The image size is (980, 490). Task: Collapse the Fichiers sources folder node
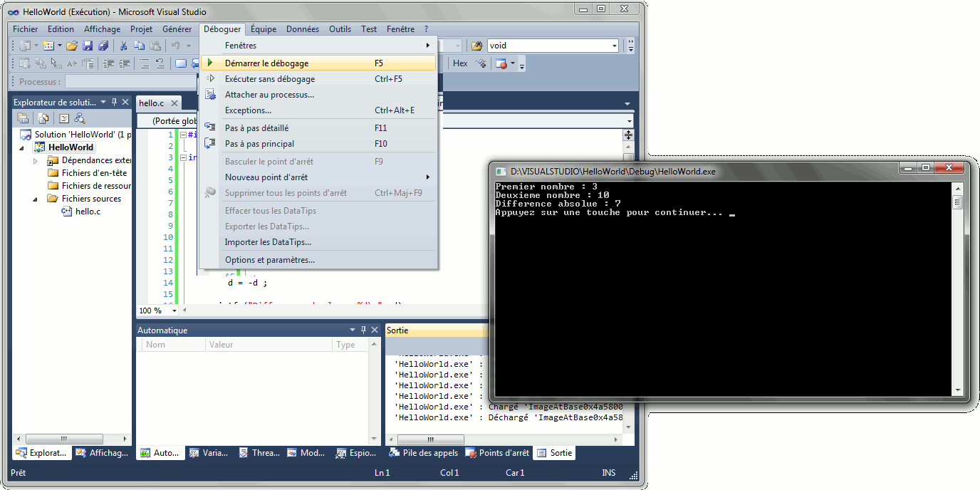36,199
